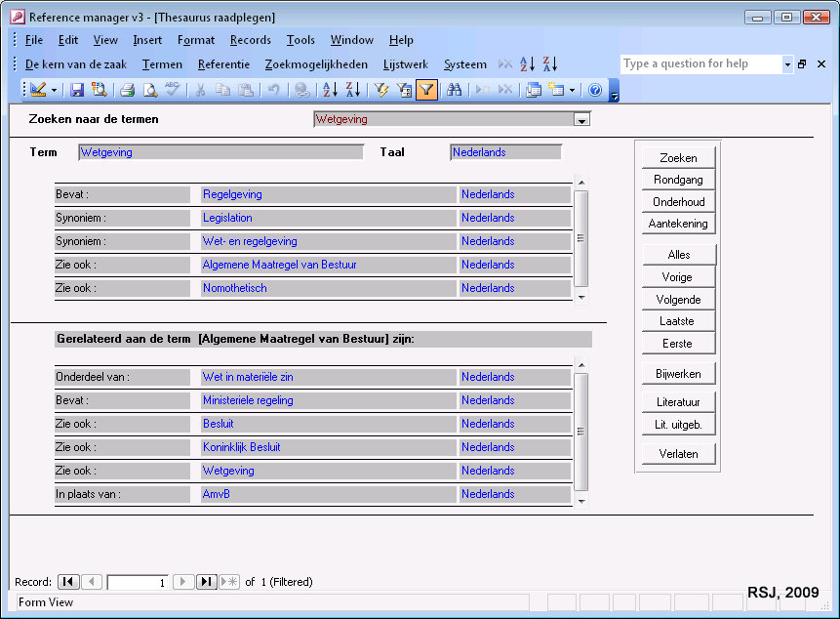840x619 pixels.
Task: Open the New Object dropdown arrow
Action: point(573,90)
